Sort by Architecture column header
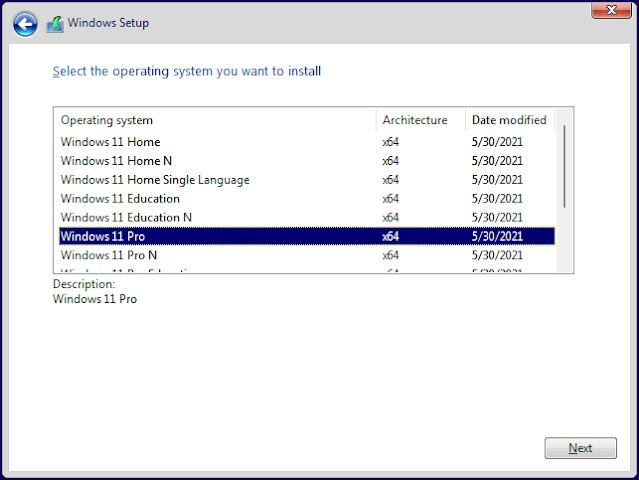The height and width of the screenshot is (480, 639). point(421,120)
